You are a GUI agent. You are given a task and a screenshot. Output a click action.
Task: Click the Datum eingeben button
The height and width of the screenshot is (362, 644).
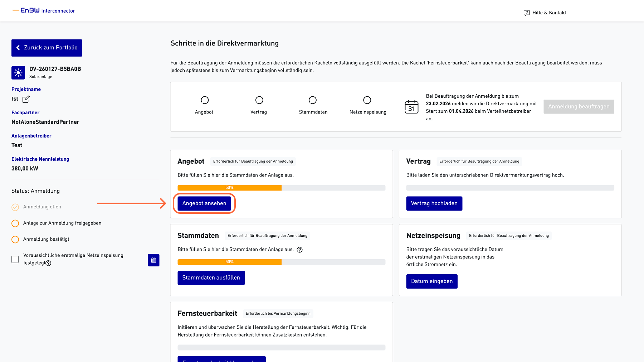coord(431,281)
